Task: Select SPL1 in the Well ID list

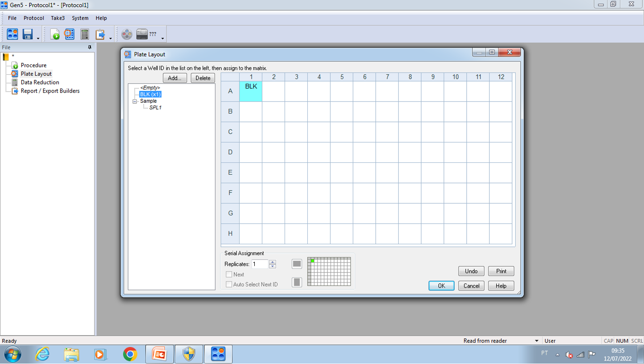Action: coord(155,108)
